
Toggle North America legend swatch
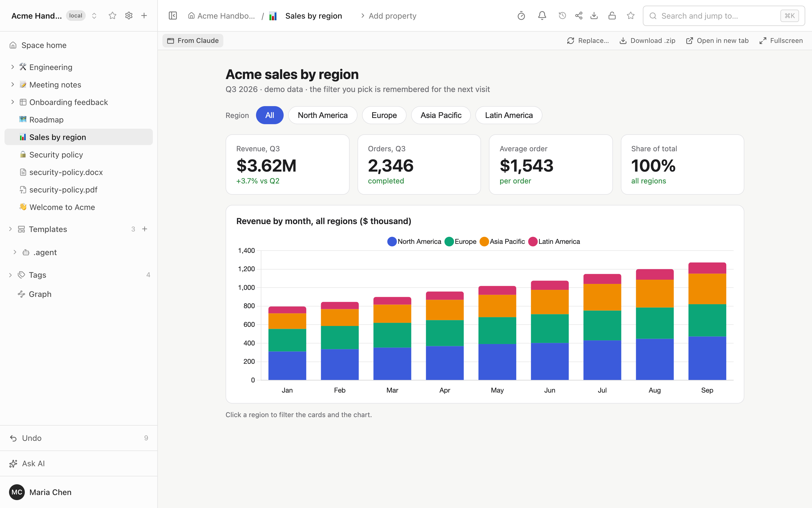[392, 242]
